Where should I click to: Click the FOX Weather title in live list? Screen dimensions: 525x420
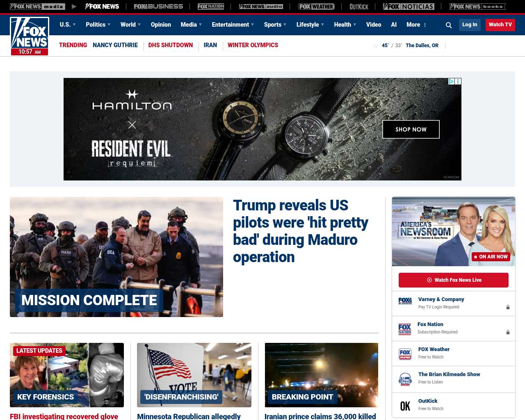(434, 349)
